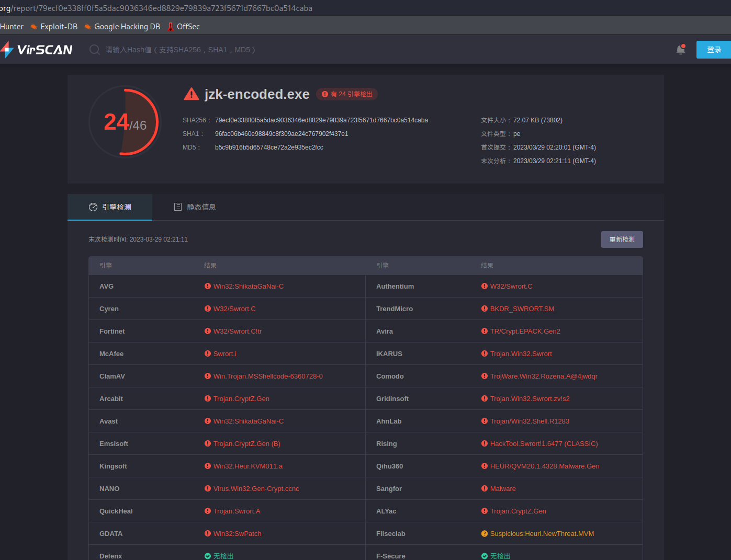This screenshot has width=731, height=560.
Task: Click the blue 登录 login button
Action: (714, 50)
